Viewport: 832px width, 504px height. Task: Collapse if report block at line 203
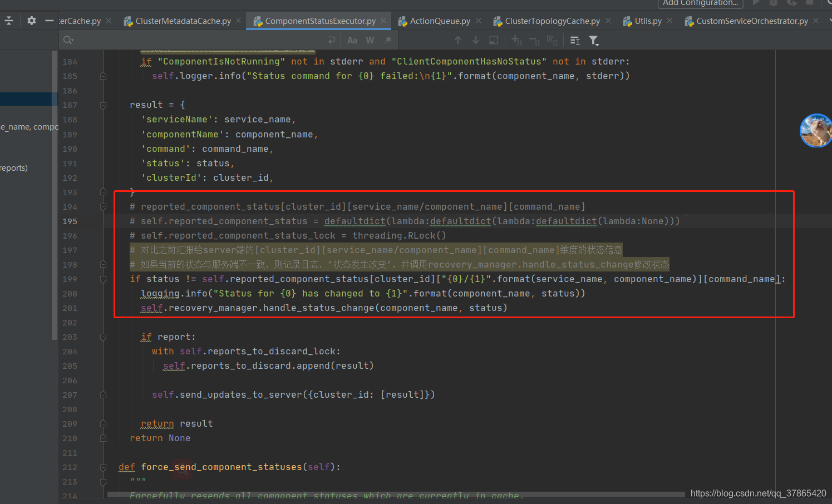(103, 337)
